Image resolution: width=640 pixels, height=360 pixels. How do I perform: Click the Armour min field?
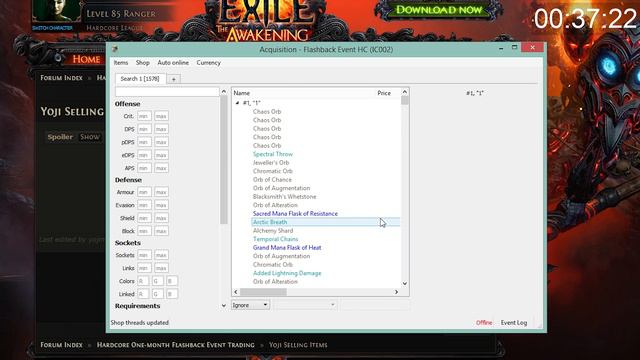(x=144, y=192)
